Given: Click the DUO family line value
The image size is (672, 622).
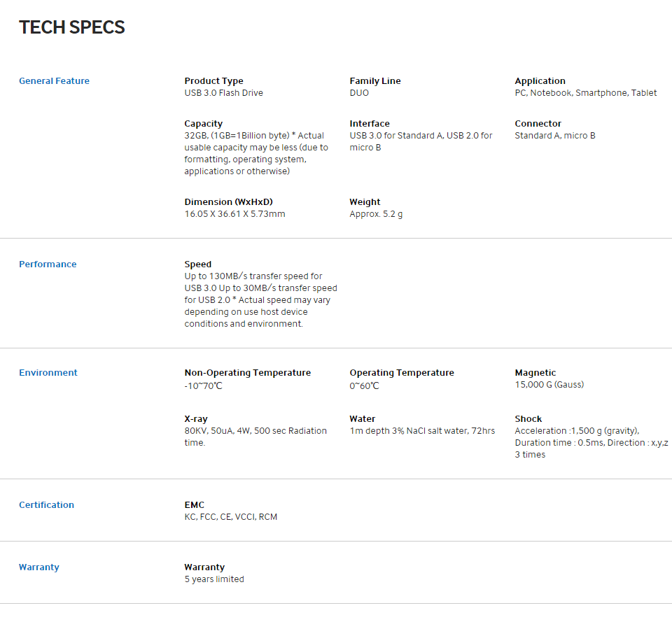Looking at the screenshot, I should pos(359,93).
